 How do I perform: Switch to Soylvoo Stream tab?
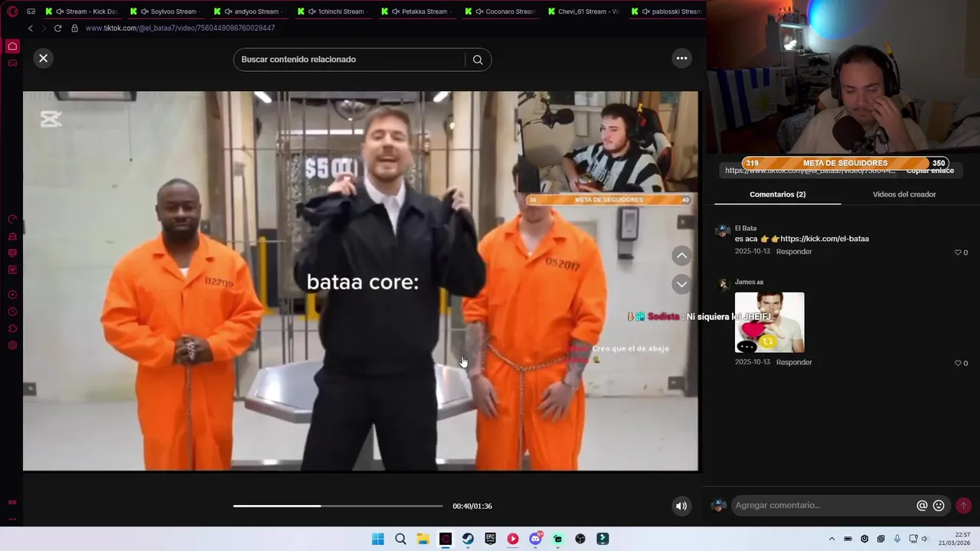pos(167,11)
